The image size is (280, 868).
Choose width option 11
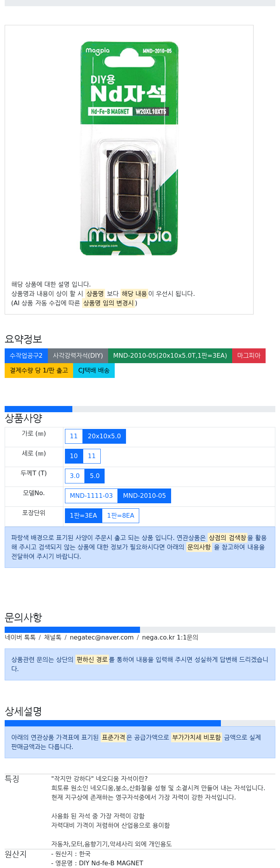click(x=74, y=436)
